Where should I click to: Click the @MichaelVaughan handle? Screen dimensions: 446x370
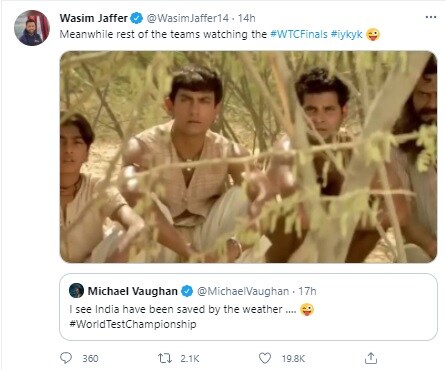click(243, 291)
